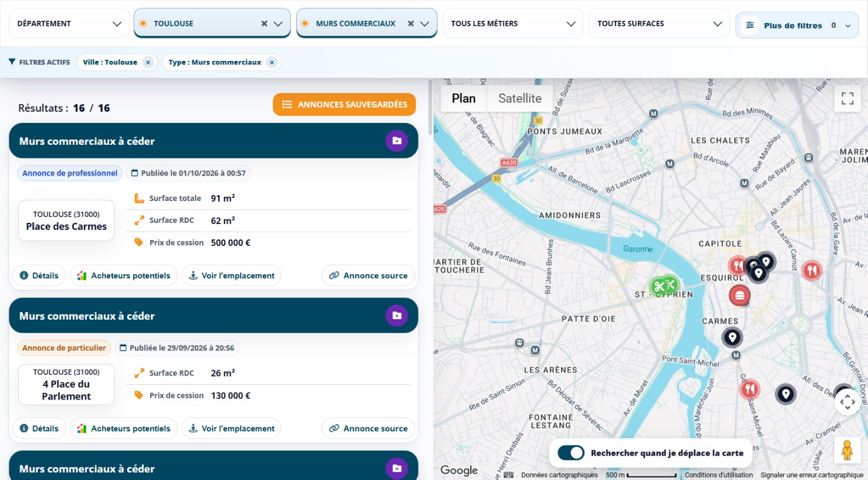This screenshot has width=868, height=480.
Task: Click the Filtres actifs funnel icon
Action: 12,62
